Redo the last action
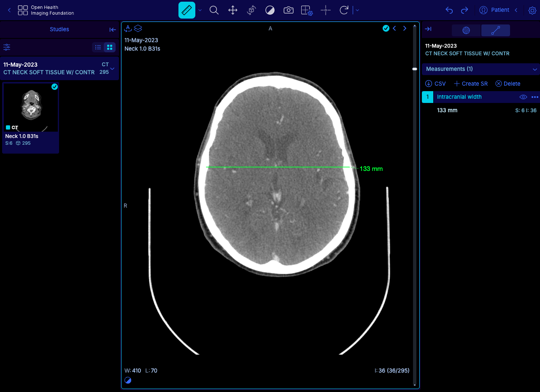The height and width of the screenshot is (392, 540). coord(464,10)
